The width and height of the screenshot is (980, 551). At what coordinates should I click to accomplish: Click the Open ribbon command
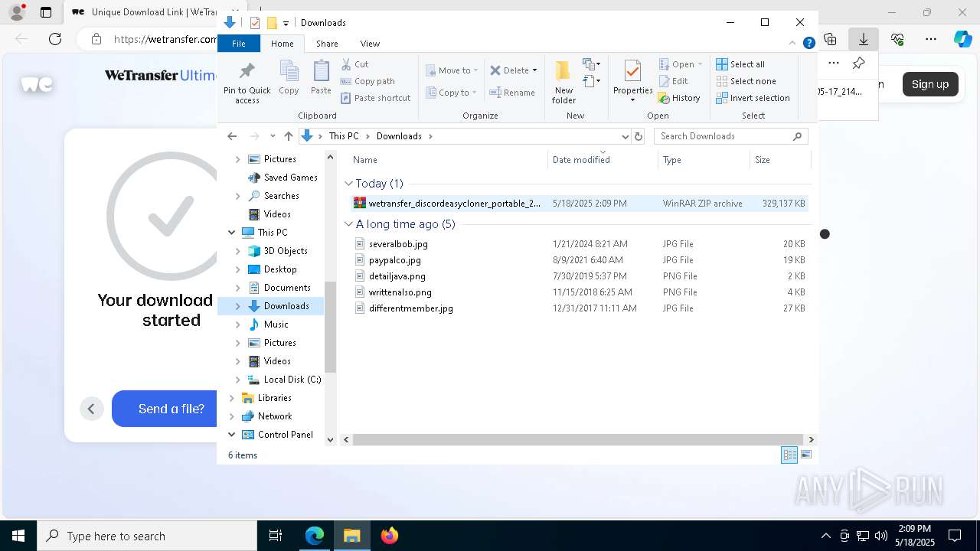coord(680,64)
